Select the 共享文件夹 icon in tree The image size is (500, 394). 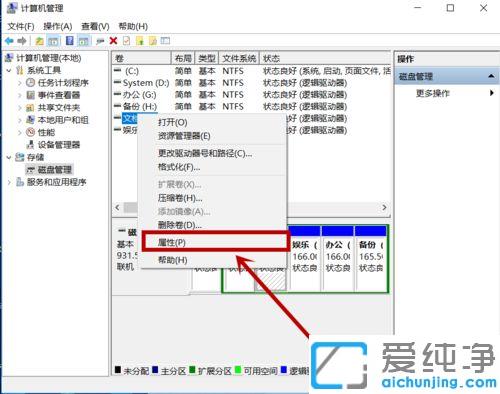tap(31, 107)
